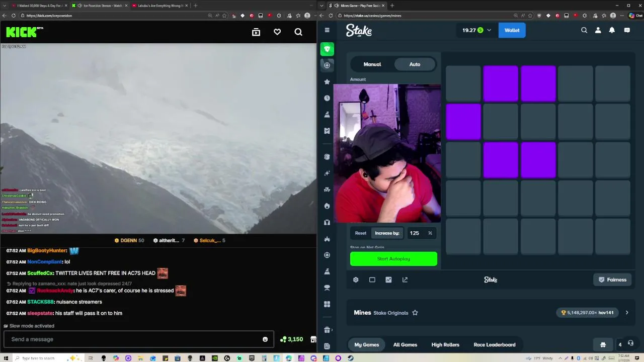Open Stake sidebar hamburger menu
The image size is (644, 362).
(327, 30)
